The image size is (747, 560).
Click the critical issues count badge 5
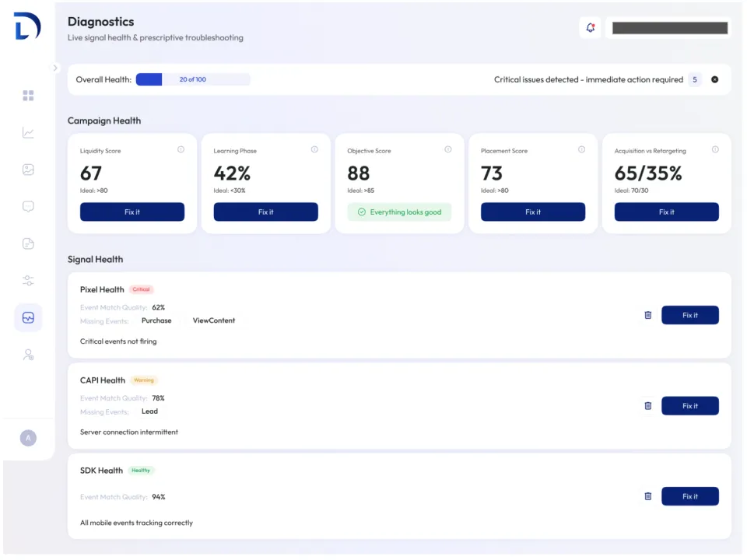695,79
